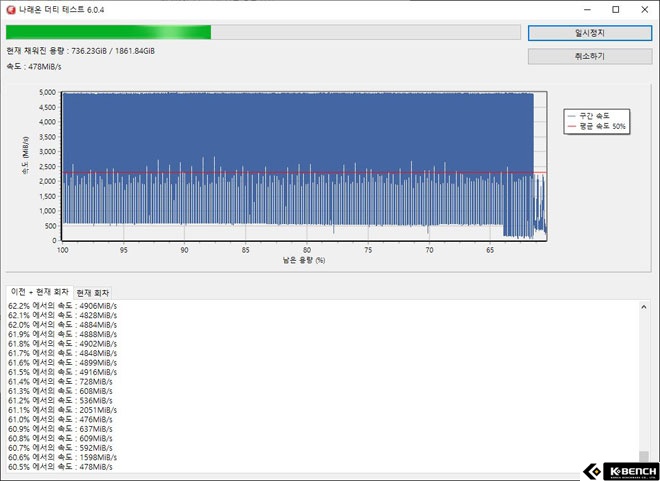Click the 2,500 value on the speed axis

click(47, 167)
